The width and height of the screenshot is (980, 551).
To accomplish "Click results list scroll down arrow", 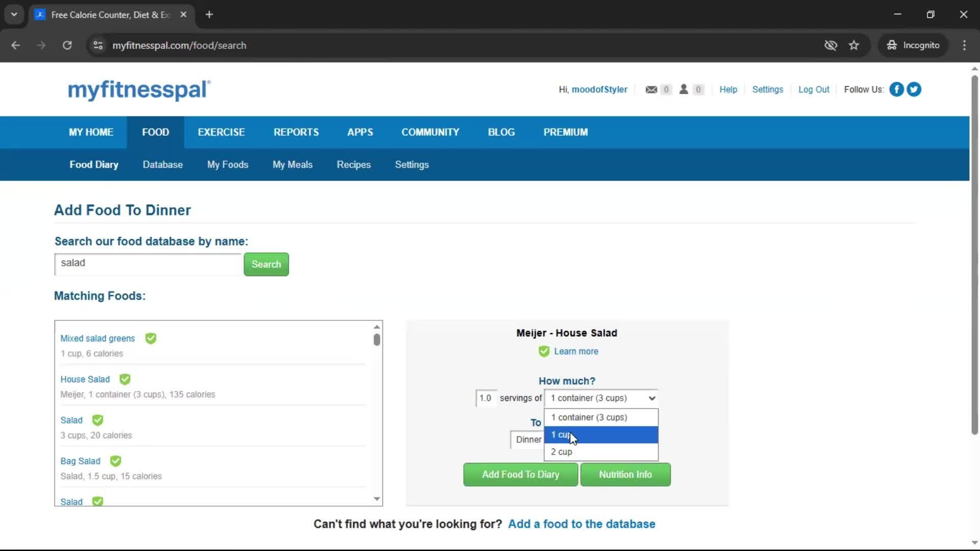I will point(377,499).
